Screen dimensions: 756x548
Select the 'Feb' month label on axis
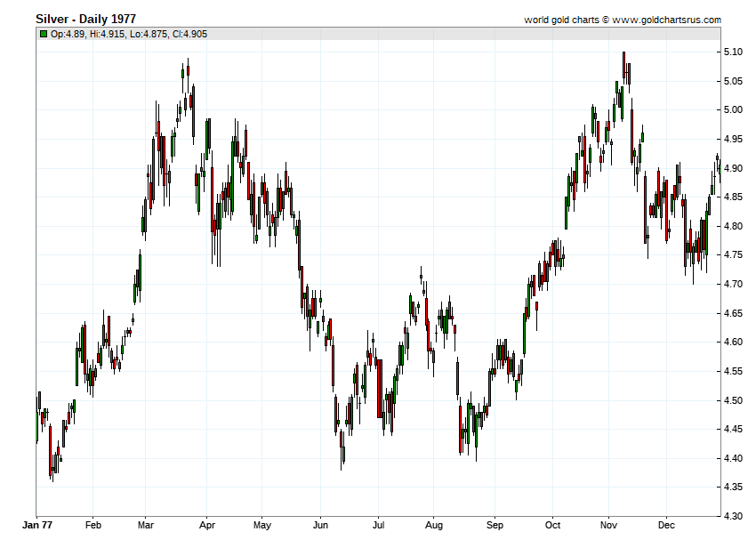pos(93,525)
